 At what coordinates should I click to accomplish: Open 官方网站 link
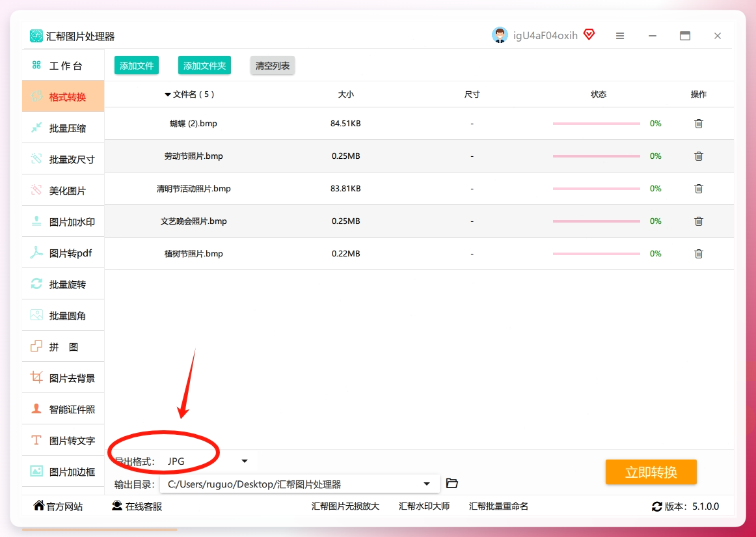[58, 506]
